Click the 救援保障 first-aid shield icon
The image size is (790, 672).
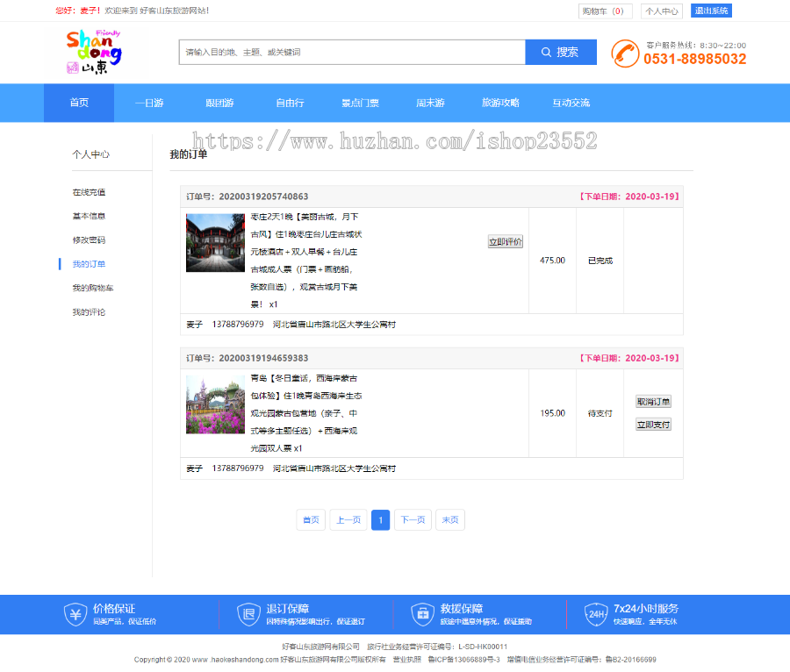click(423, 614)
